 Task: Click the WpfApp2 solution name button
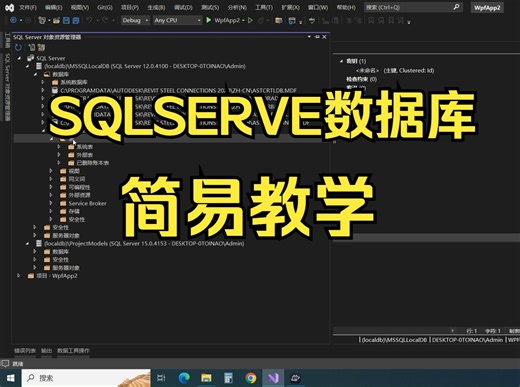point(487,7)
